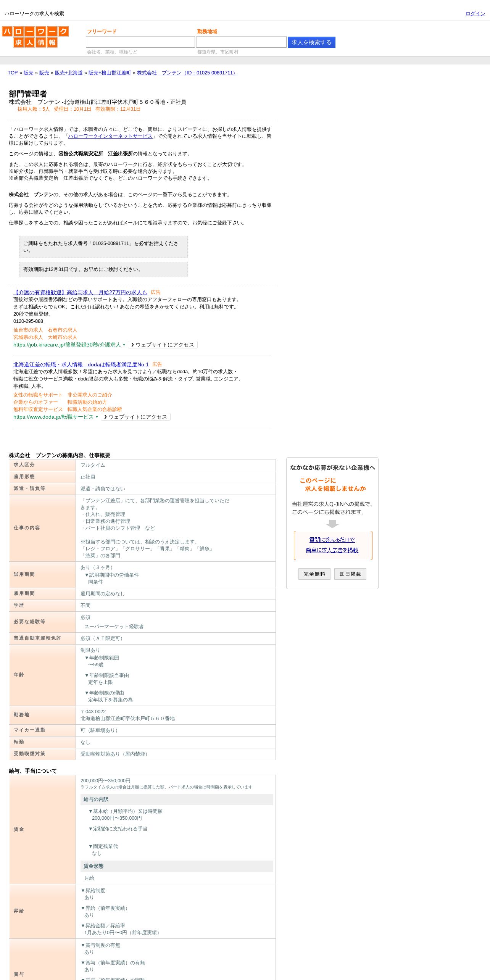Expand the kiracare.jp URL dropdown arrow
Screen dimensions: 490x980
coord(124,345)
